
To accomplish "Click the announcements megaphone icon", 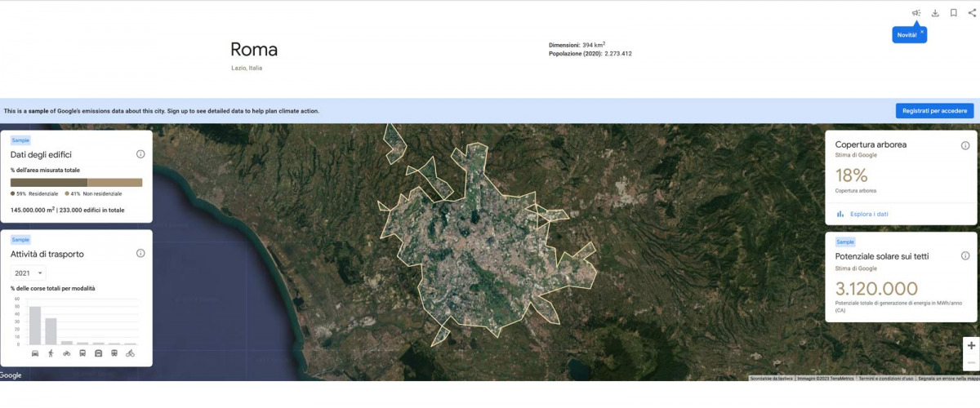I will pyautogui.click(x=916, y=13).
